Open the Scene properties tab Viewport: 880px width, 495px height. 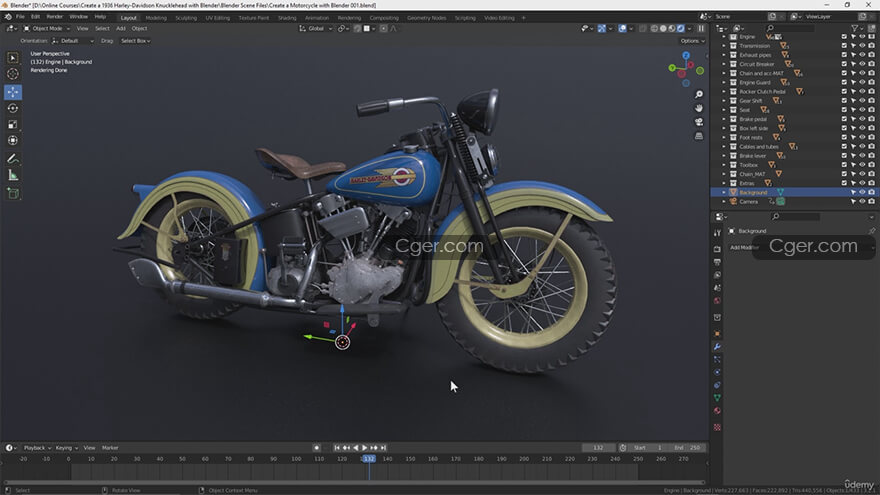point(717,288)
